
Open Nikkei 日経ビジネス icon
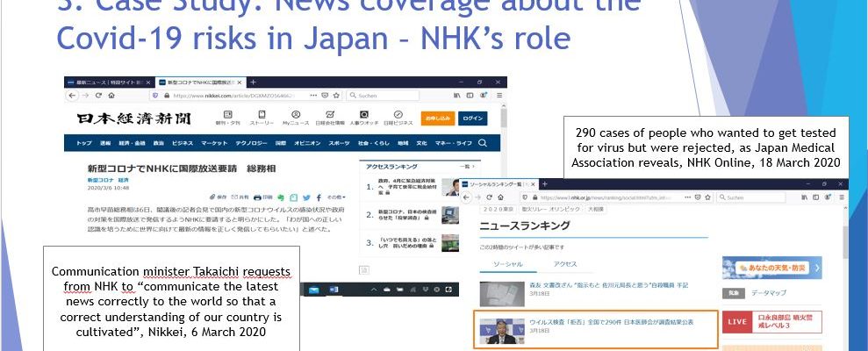tap(398, 118)
